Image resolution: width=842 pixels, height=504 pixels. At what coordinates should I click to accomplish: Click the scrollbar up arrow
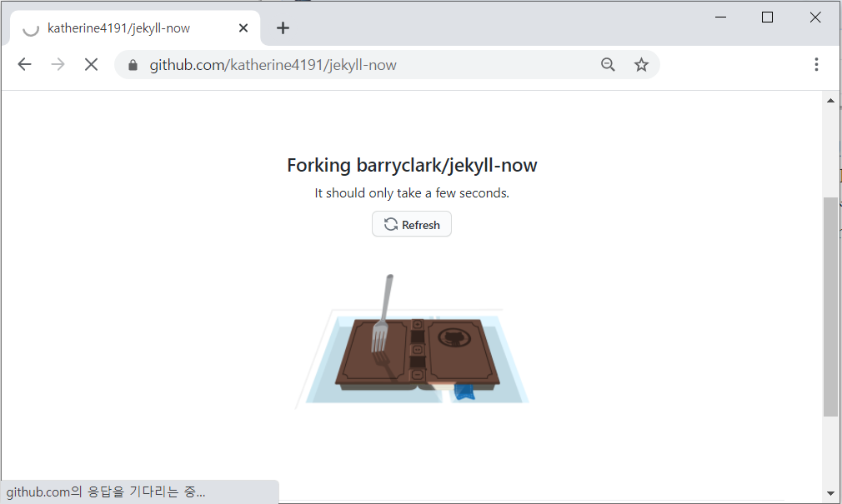coord(830,100)
